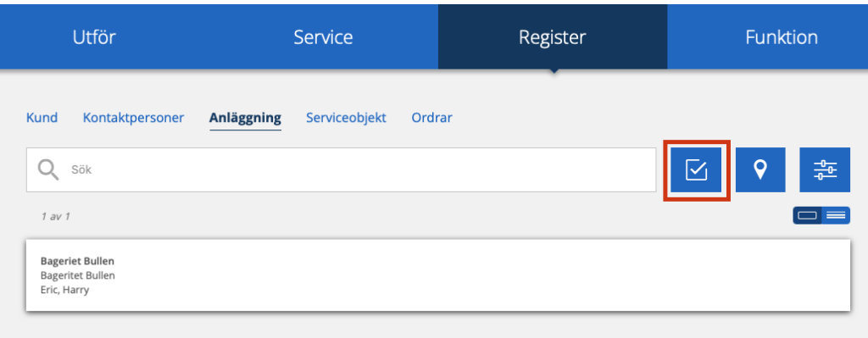Click the Eric, Harry contacts line
This screenshot has width=868, height=338.
[64, 290]
